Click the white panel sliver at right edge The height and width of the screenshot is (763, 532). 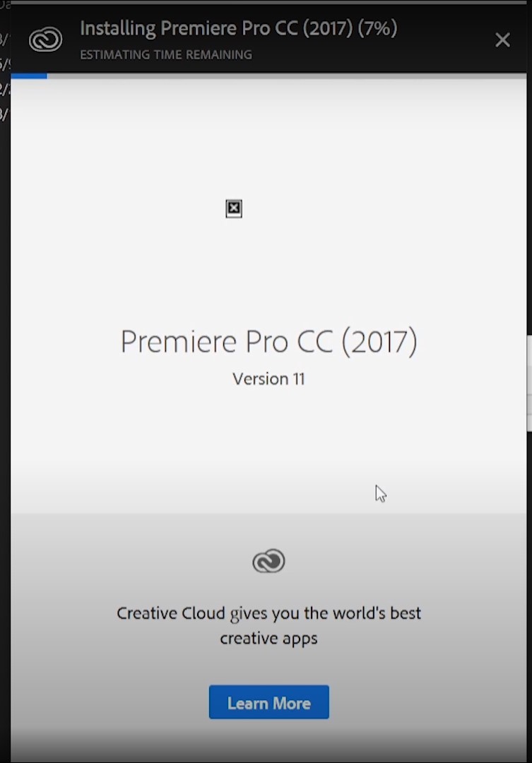pyautogui.click(x=529, y=383)
